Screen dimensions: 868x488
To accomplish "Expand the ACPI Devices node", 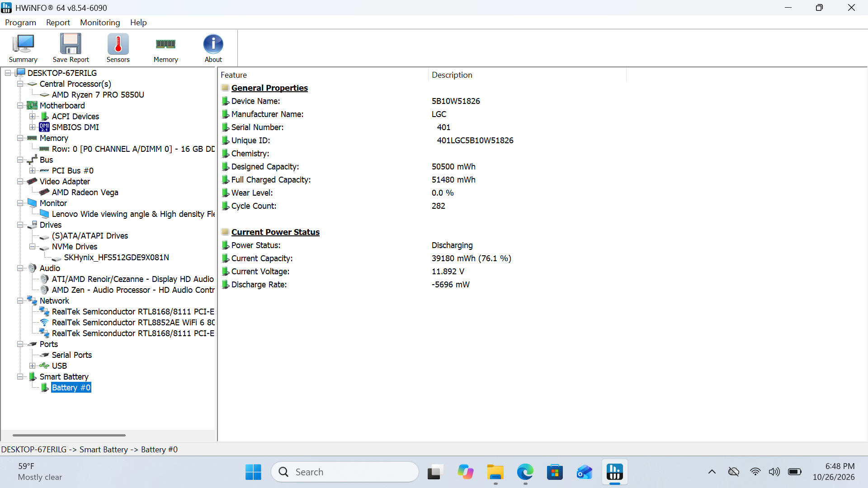I will coord(33,117).
